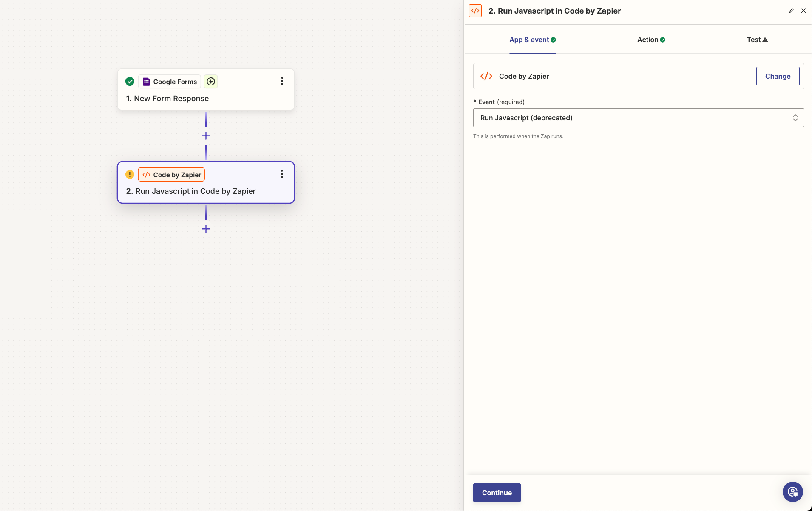This screenshot has height=511, width=812.
Task: Click the pencil icon to rename step
Action: 791,11
